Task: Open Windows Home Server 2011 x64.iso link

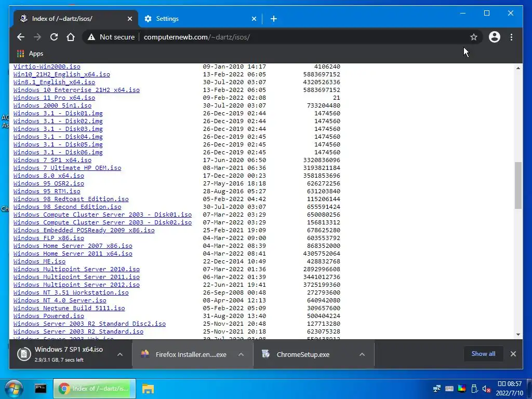Action: 73,254
